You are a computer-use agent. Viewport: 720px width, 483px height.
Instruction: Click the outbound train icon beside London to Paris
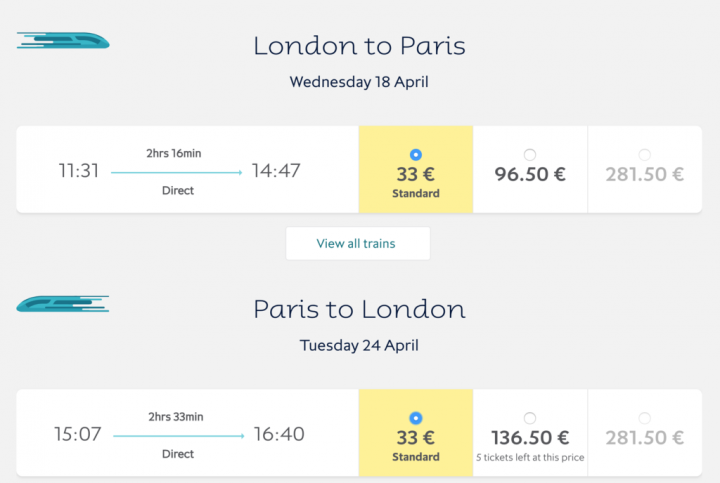tap(63, 40)
